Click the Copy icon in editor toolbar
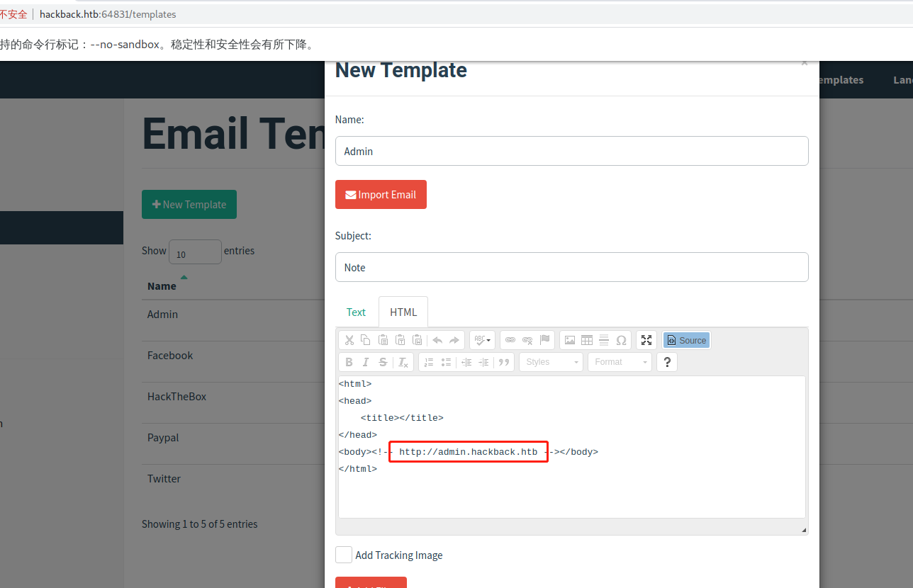The image size is (913, 588). 366,340
